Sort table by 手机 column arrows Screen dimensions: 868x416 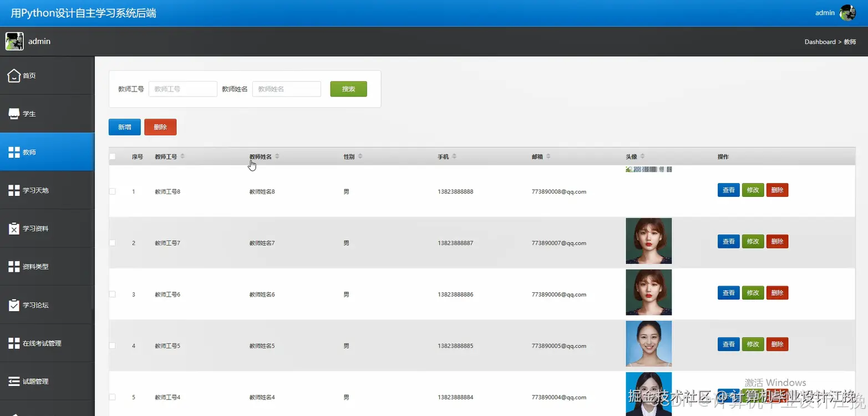coord(454,156)
